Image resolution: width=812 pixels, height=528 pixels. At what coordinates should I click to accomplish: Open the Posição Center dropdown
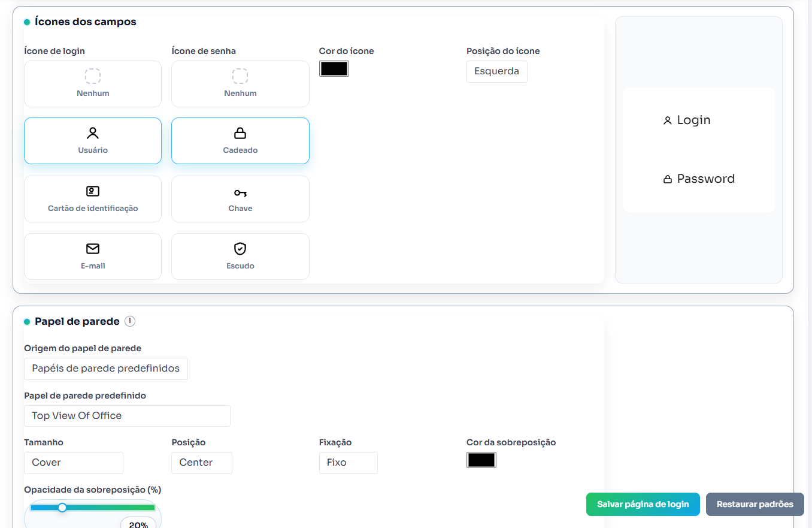[x=202, y=463]
